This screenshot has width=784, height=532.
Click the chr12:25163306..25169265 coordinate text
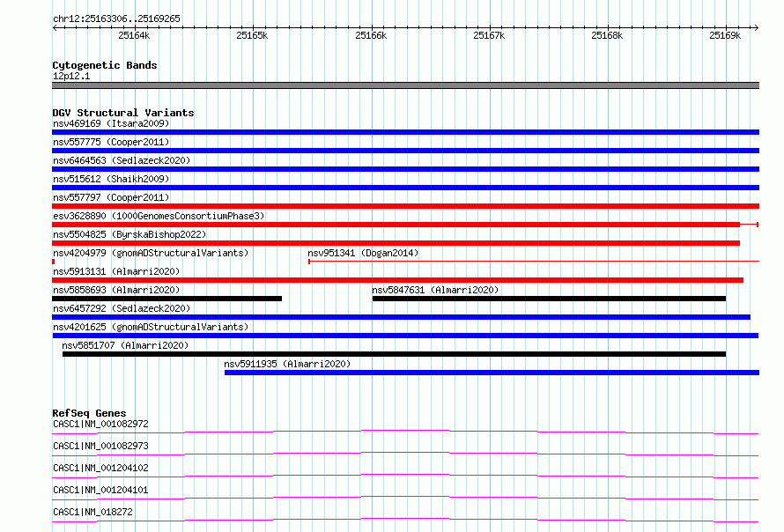point(116,18)
